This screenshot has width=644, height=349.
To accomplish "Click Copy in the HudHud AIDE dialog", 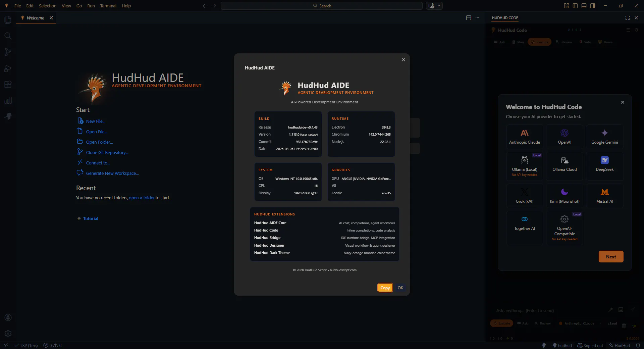I will (x=385, y=288).
